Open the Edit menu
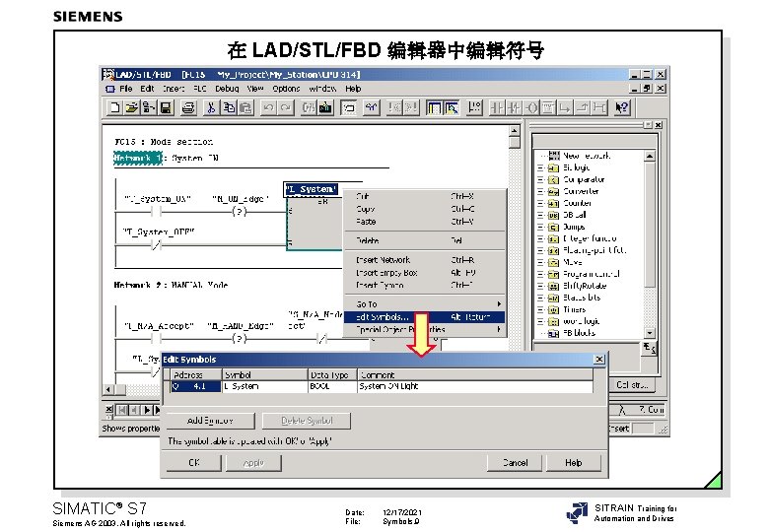This screenshot has height=532, width=769. [x=147, y=89]
